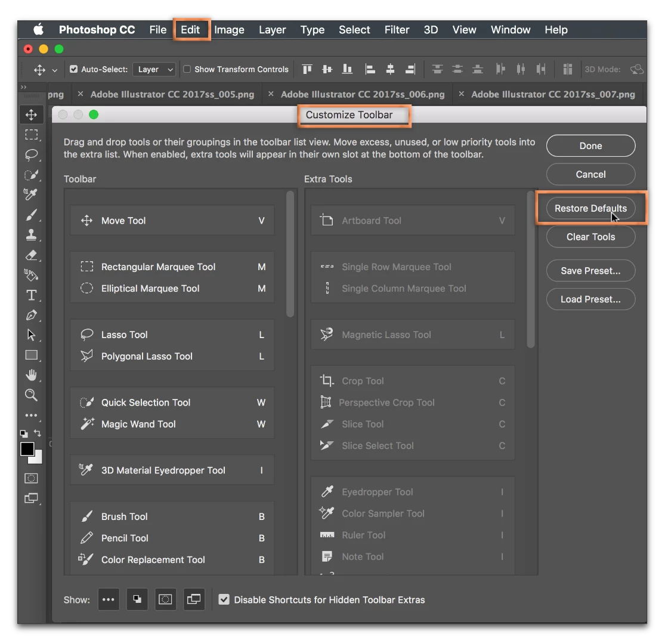Image resolution: width=665 pixels, height=644 pixels.
Task: Click Auto-Align Layers icon in options bar
Action: [567, 69]
